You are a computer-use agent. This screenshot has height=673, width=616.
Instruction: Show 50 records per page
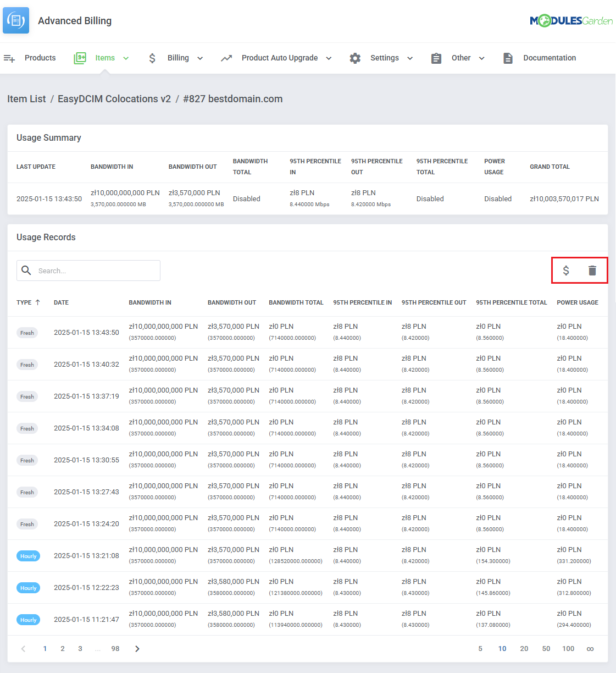pyautogui.click(x=546, y=649)
